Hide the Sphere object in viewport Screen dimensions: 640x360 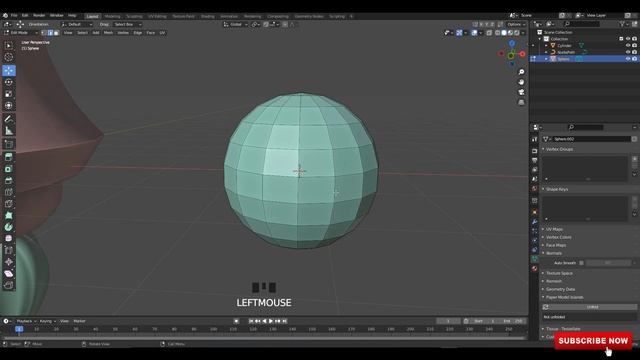628,59
